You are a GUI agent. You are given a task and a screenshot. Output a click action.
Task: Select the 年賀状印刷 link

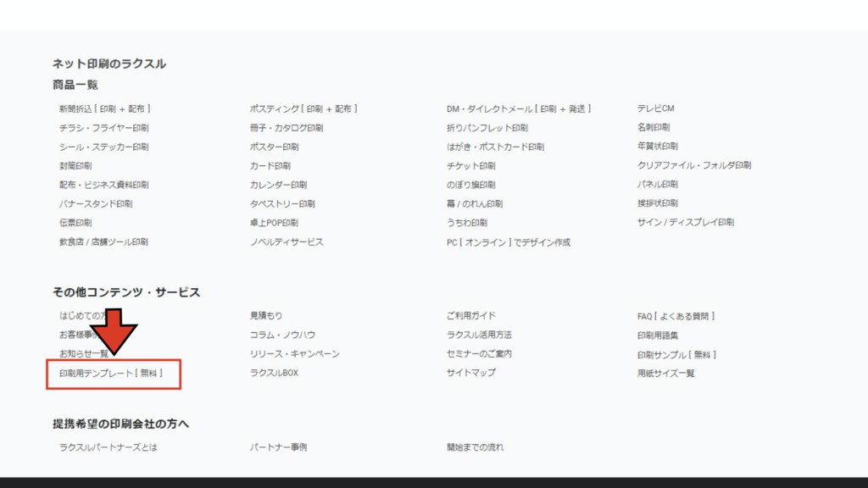pos(658,146)
